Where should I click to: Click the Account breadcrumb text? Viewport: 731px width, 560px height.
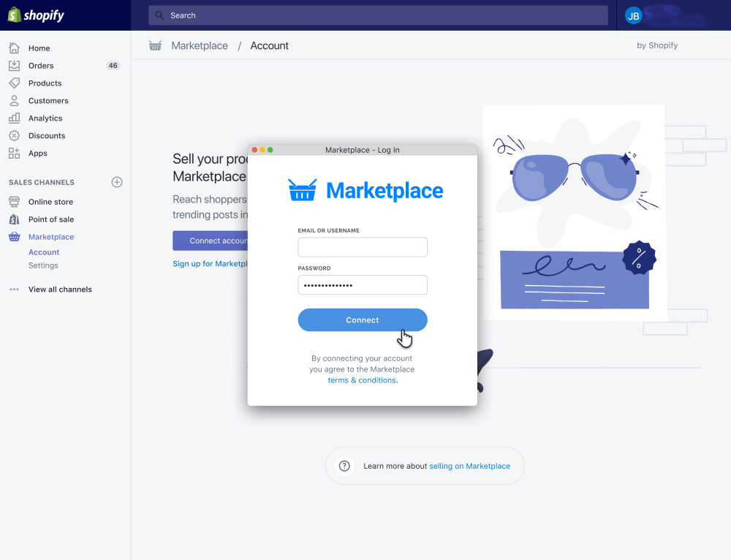click(270, 46)
